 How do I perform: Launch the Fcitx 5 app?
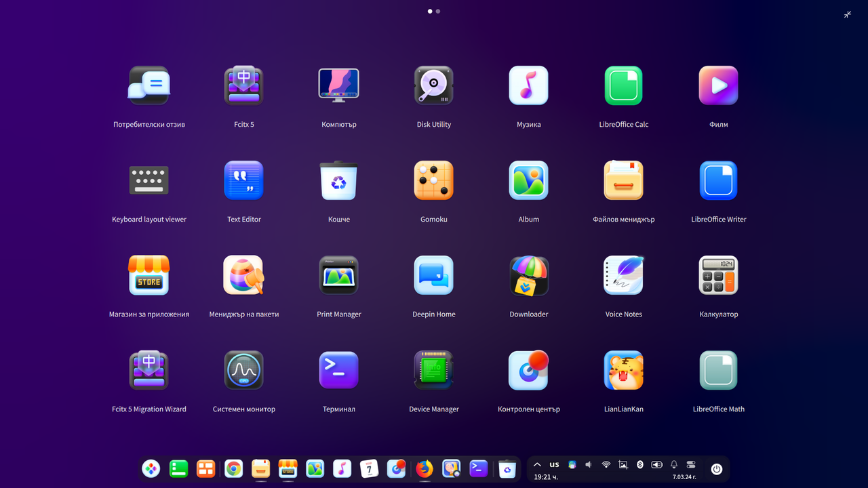coord(244,85)
